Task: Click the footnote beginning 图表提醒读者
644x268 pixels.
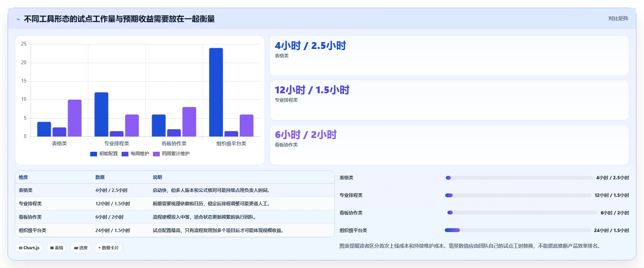Action: [471, 246]
